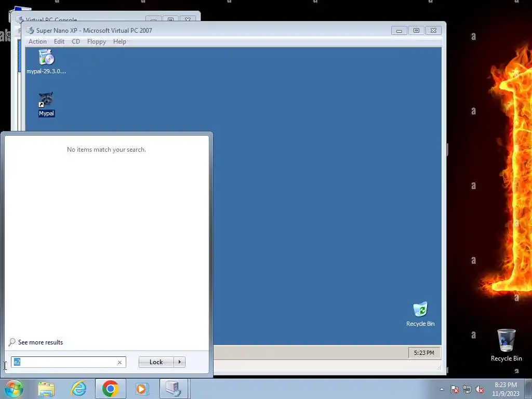532x399 pixels.
Task: Click the magnifier icon beside See more results
Action: [12, 342]
